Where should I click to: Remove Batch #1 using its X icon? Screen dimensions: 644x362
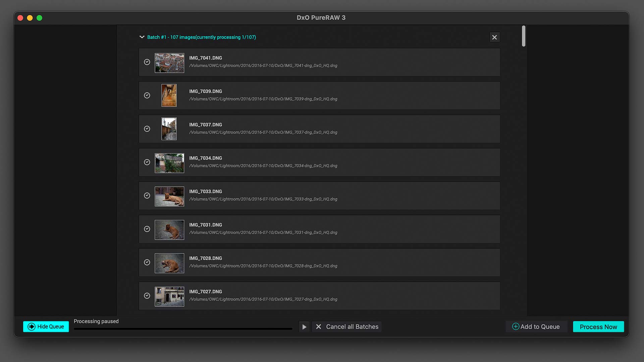click(494, 37)
